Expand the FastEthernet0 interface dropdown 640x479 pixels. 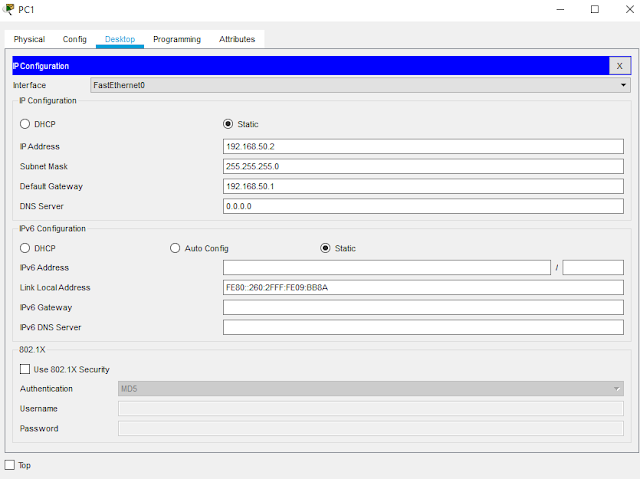pos(360,85)
